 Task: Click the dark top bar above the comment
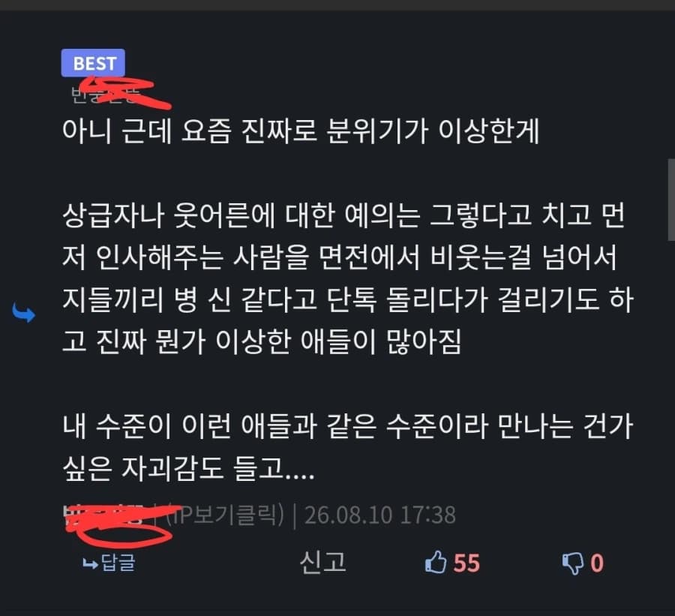[x=337, y=5]
